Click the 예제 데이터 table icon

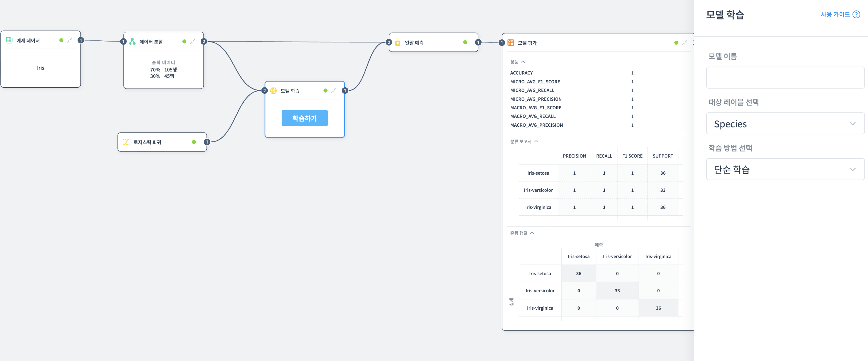(9, 40)
